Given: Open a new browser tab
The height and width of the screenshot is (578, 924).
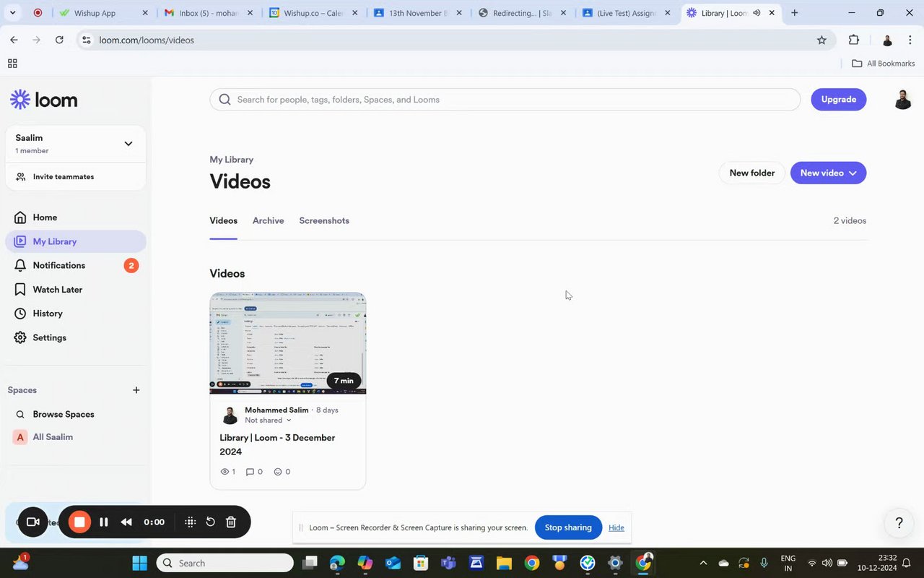Looking at the screenshot, I should click(x=795, y=13).
